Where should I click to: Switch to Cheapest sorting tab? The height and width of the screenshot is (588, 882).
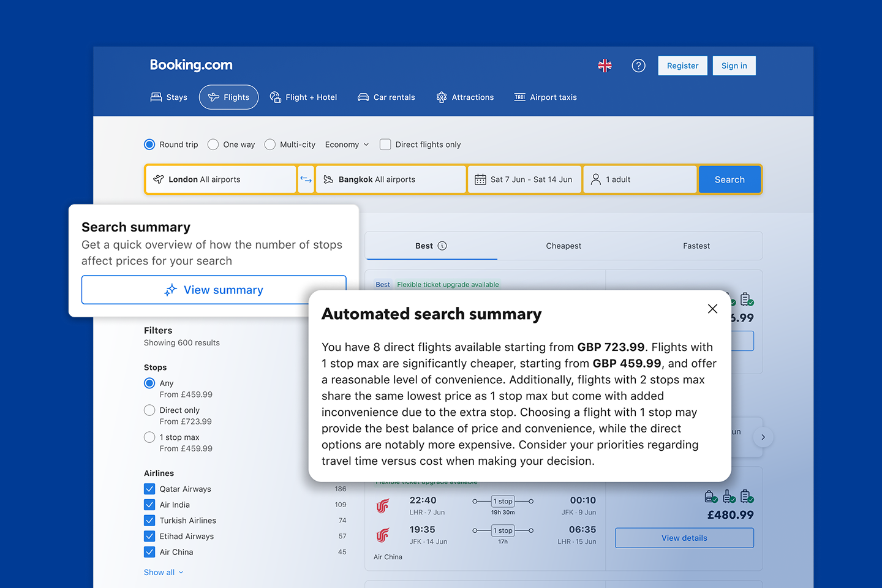(563, 246)
